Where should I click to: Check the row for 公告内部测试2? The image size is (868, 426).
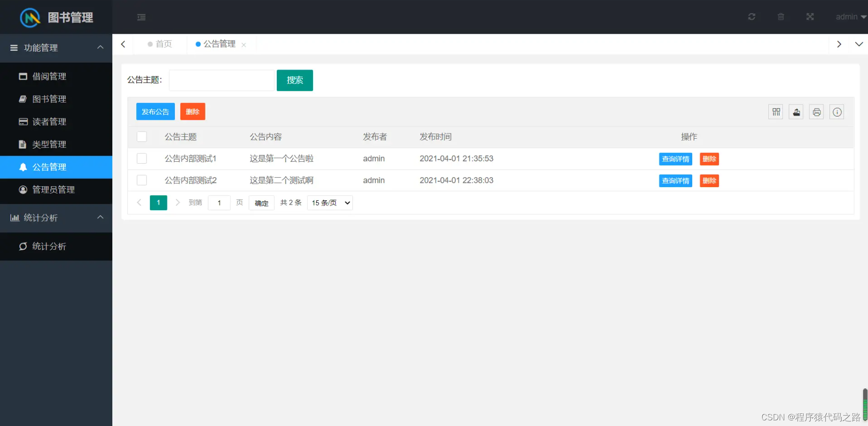(142, 180)
